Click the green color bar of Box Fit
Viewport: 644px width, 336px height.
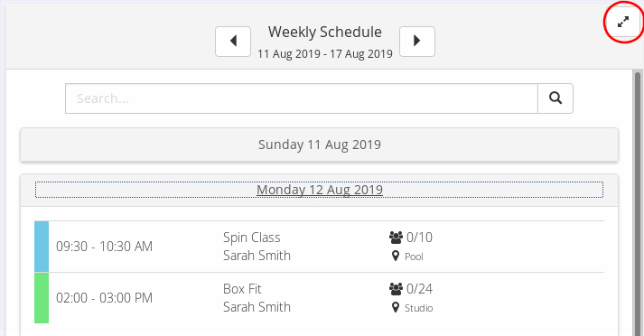click(x=42, y=298)
